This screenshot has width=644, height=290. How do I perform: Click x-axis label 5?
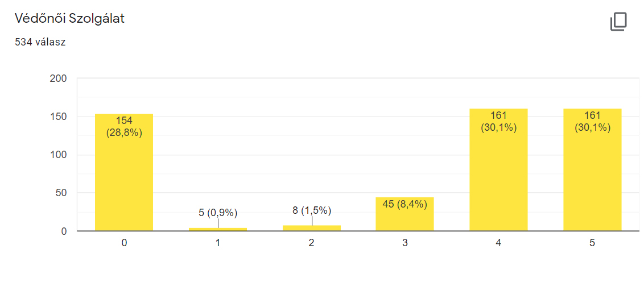click(x=592, y=243)
